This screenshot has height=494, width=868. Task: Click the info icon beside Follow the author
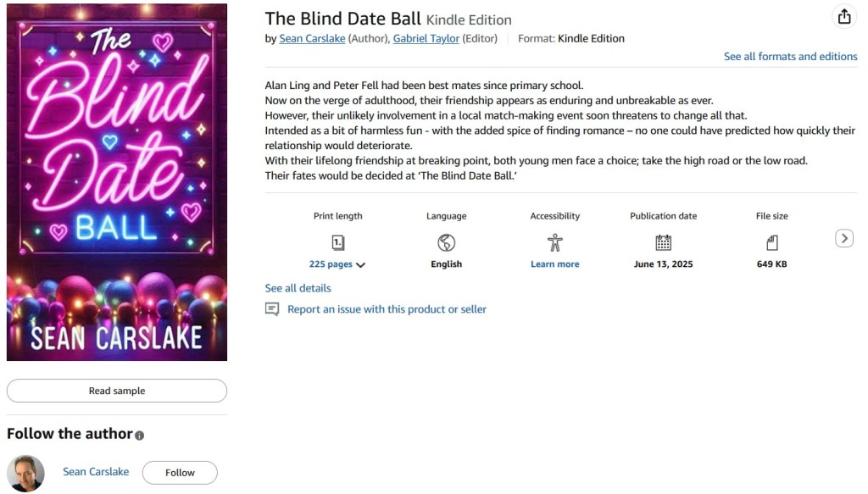pyautogui.click(x=140, y=436)
